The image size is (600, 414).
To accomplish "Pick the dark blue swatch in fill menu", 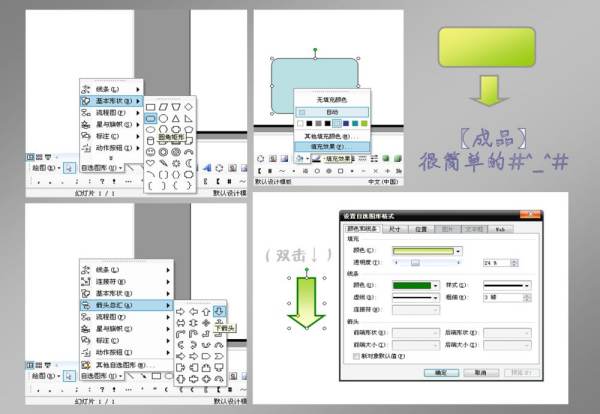I will (x=346, y=123).
